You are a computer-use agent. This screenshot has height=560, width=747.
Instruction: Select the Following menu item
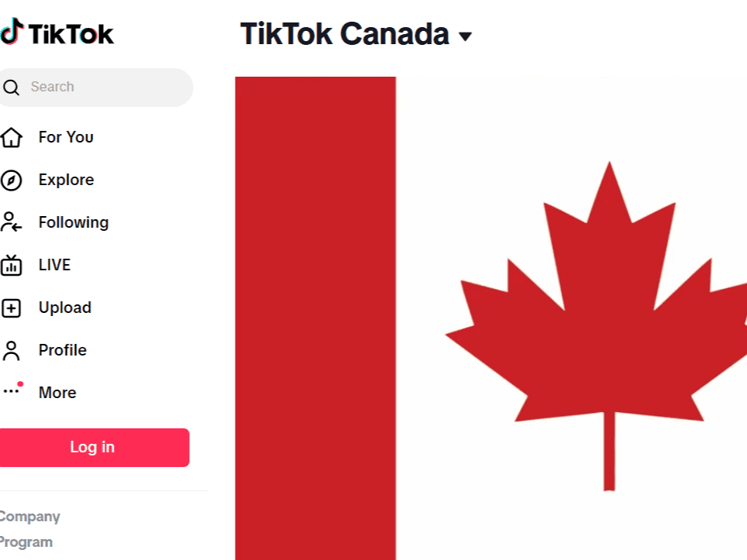pyautogui.click(x=74, y=222)
